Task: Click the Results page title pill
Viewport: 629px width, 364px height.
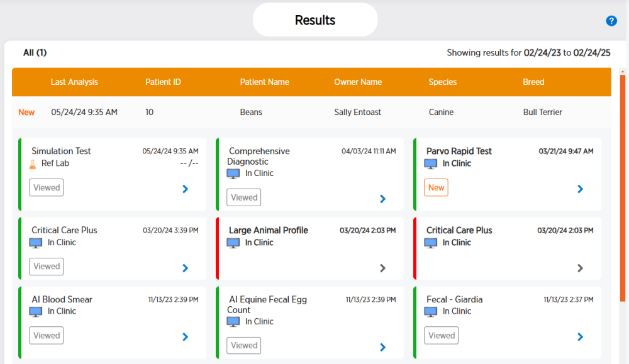Action: tap(315, 20)
